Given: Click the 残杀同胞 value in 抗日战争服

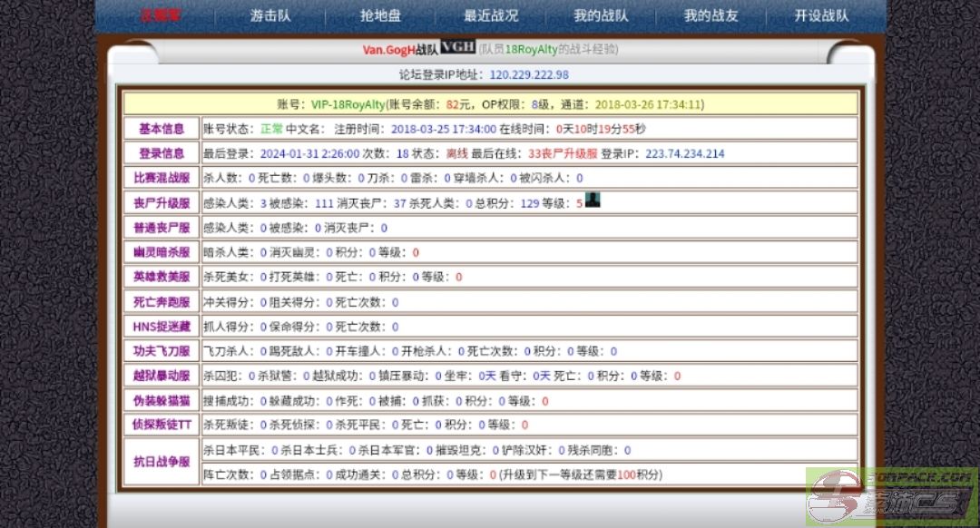Looking at the screenshot, I should pos(628,450).
